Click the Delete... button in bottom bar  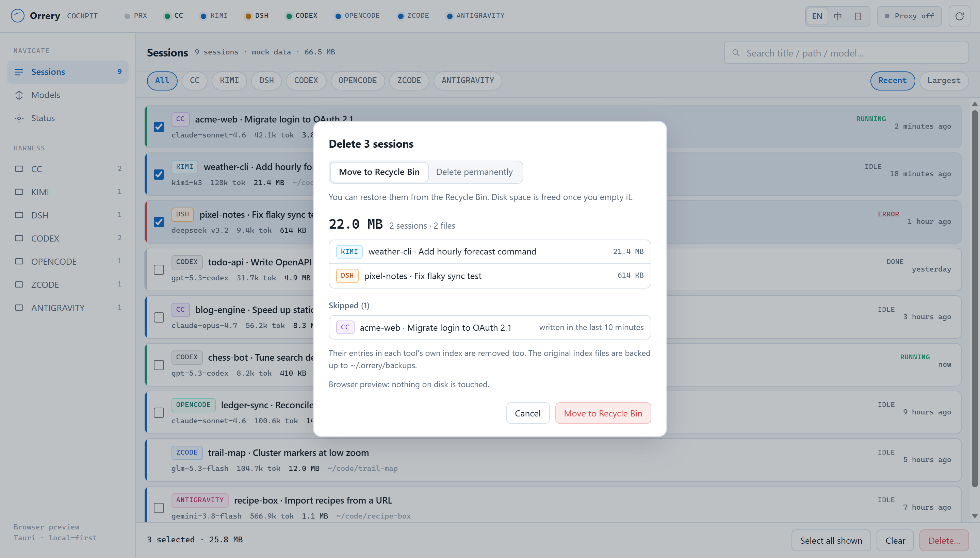[x=944, y=540]
